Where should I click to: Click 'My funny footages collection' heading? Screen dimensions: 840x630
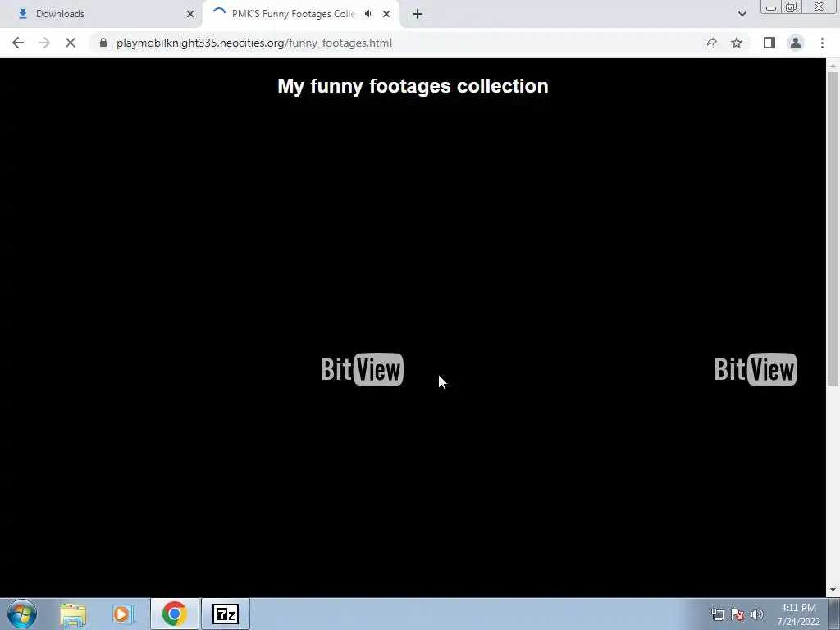tap(413, 85)
